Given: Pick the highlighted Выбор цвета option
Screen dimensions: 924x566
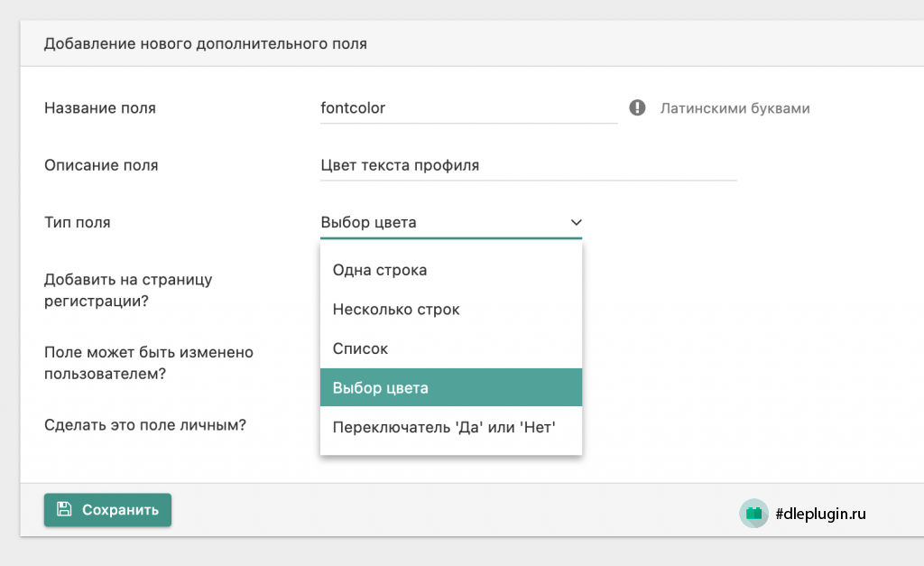Looking at the screenshot, I should tap(451, 388).
